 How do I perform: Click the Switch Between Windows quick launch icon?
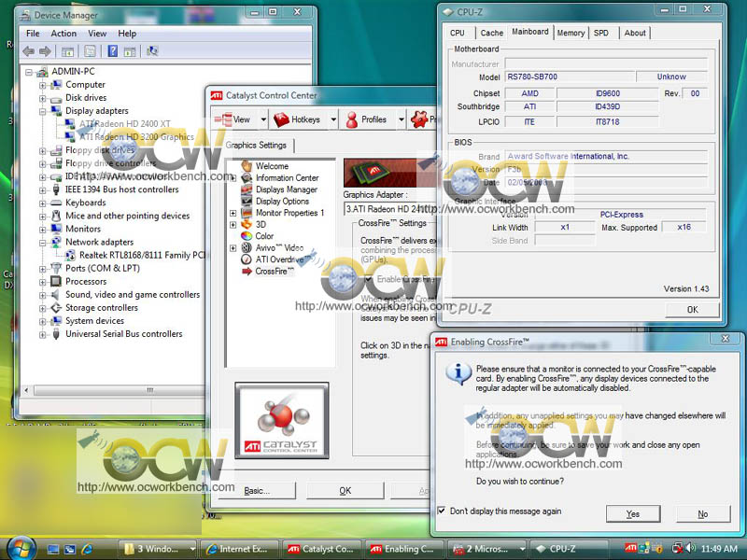(x=69, y=549)
